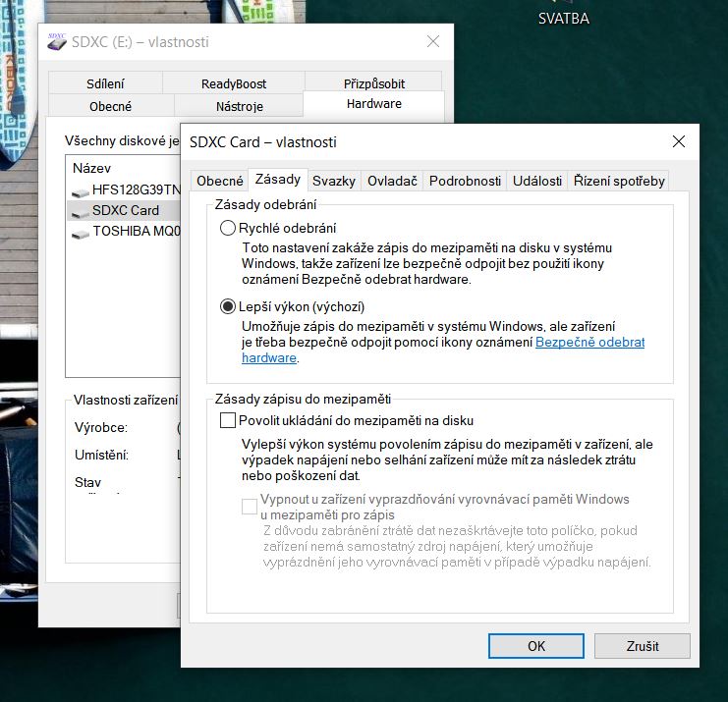
Task: Open Sdílení tab in SDXC (E:) window
Action: point(105,83)
